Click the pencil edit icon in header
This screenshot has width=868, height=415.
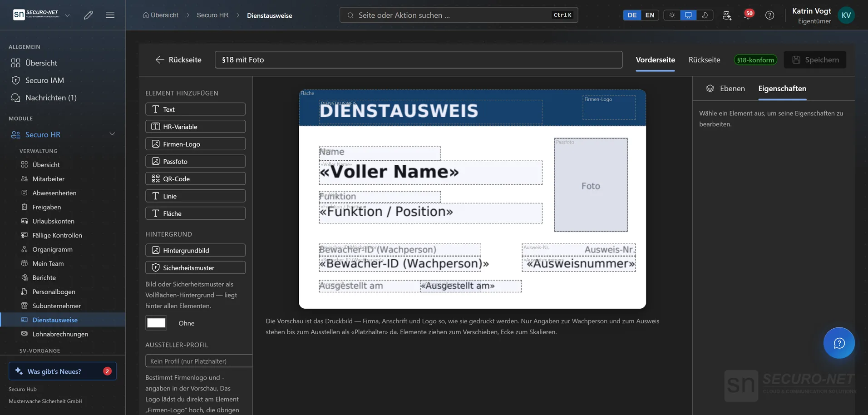click(x=89, y=15)
